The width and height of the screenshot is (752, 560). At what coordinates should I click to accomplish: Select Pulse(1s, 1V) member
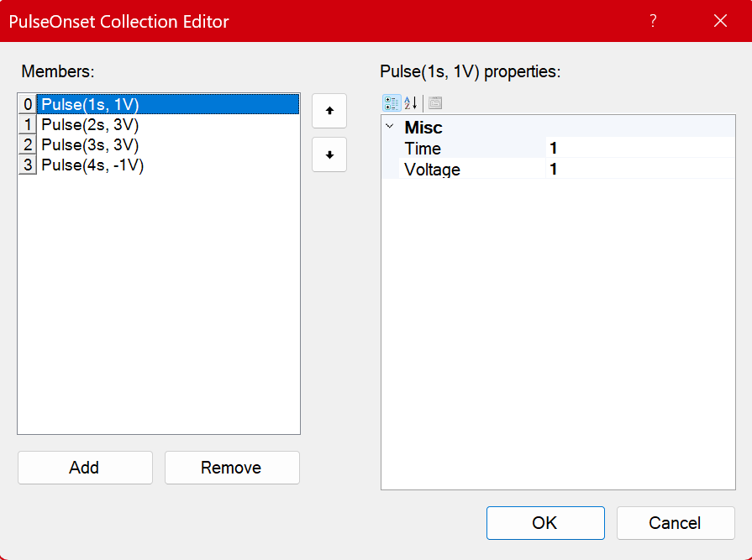click(168, 104)
